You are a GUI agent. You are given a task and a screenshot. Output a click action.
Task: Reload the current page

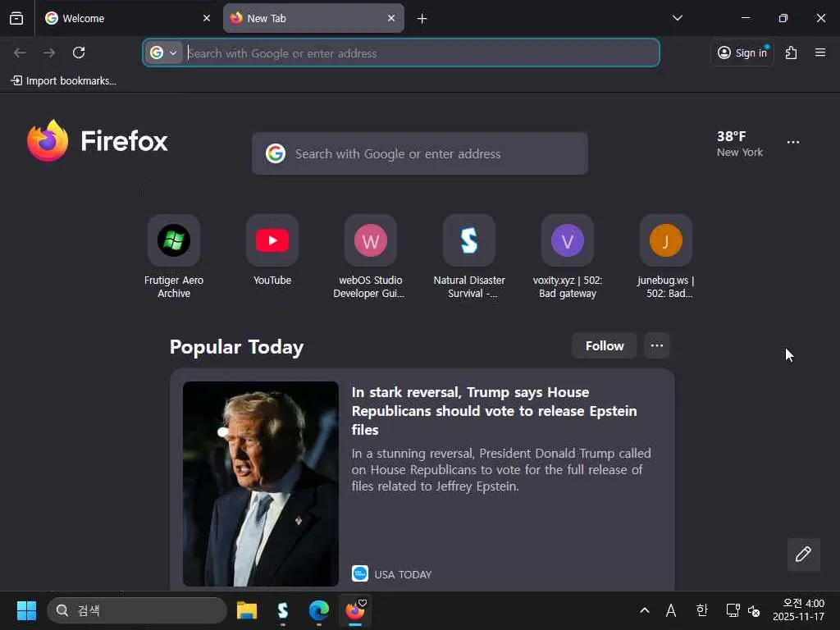pyautogui.click(x=79, y=52)
